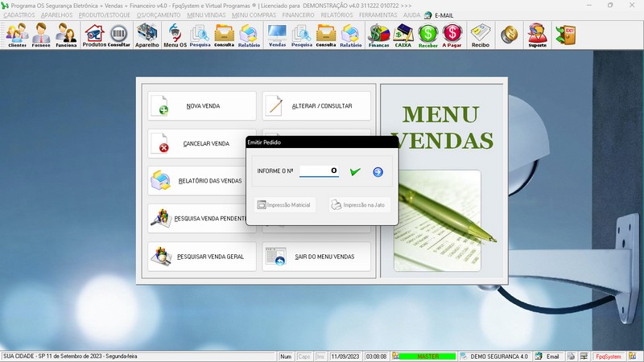The image size is (644, 362).
Task: Open the Finanças dollar icon
Action: tap(378, 35)
